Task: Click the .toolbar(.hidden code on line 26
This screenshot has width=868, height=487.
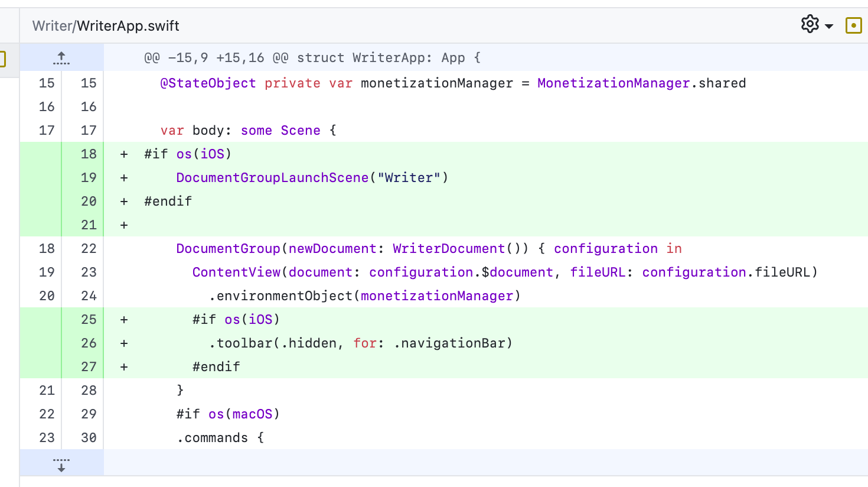Action: pos(275,343)
